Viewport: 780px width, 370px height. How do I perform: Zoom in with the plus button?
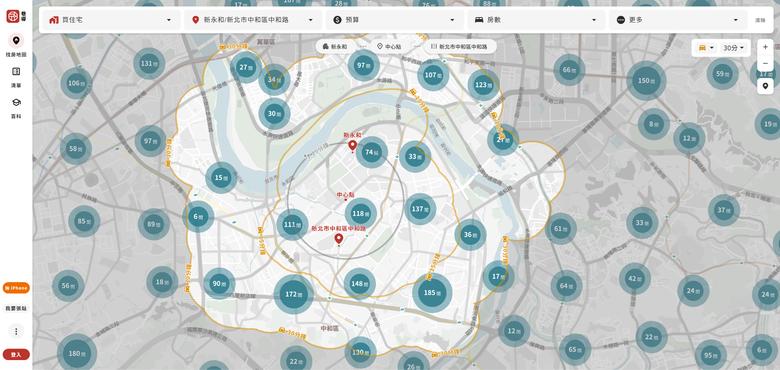[x=765, y=48]
